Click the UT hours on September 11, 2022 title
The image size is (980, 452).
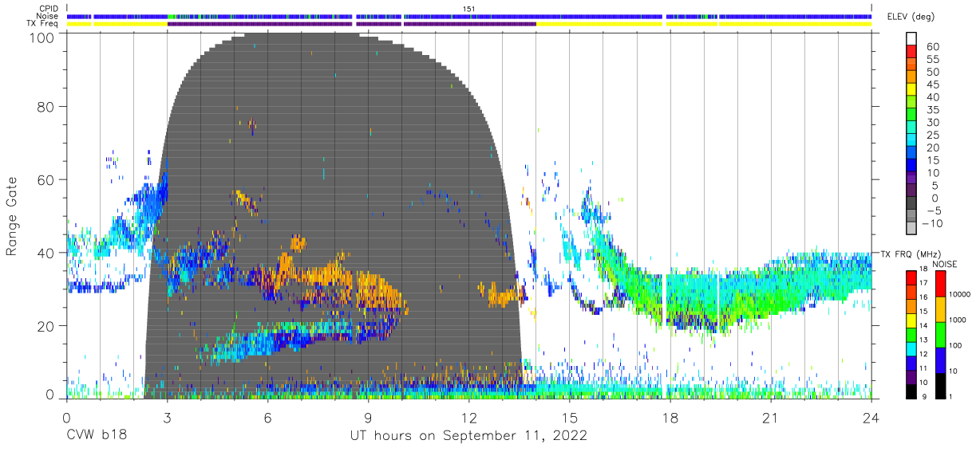click(468, 436)
